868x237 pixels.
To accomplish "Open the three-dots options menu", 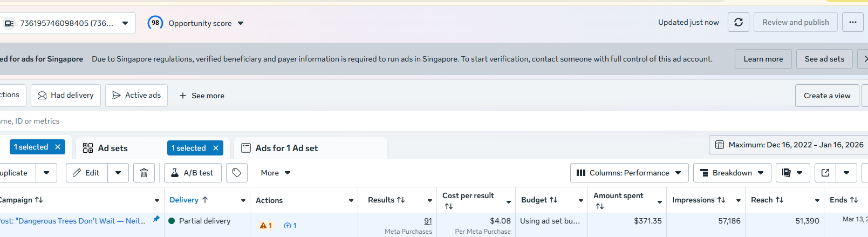I will [852, 22].
